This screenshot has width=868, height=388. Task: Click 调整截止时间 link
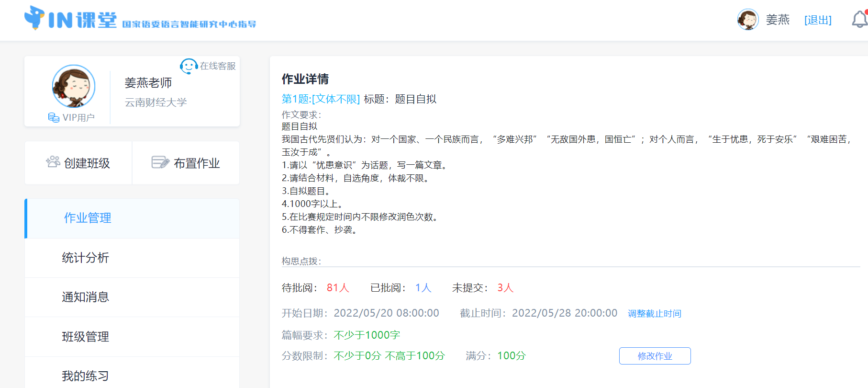point(654,314)
